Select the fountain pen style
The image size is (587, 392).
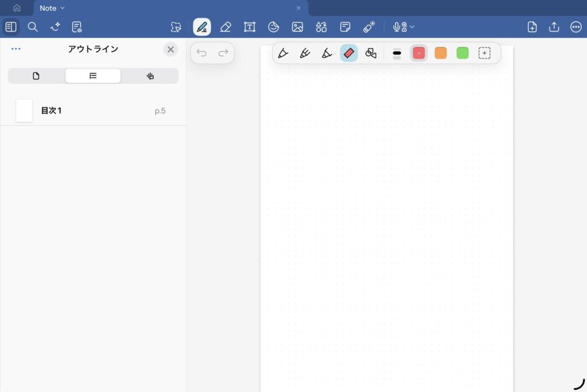coord(283,53)
